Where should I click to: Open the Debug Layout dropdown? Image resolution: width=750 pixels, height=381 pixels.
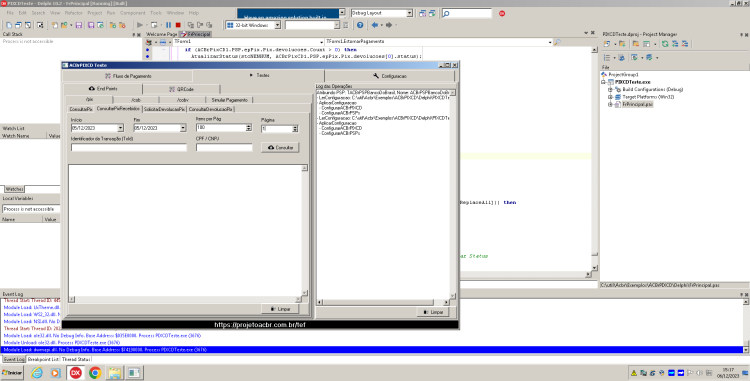pos(409,13)
